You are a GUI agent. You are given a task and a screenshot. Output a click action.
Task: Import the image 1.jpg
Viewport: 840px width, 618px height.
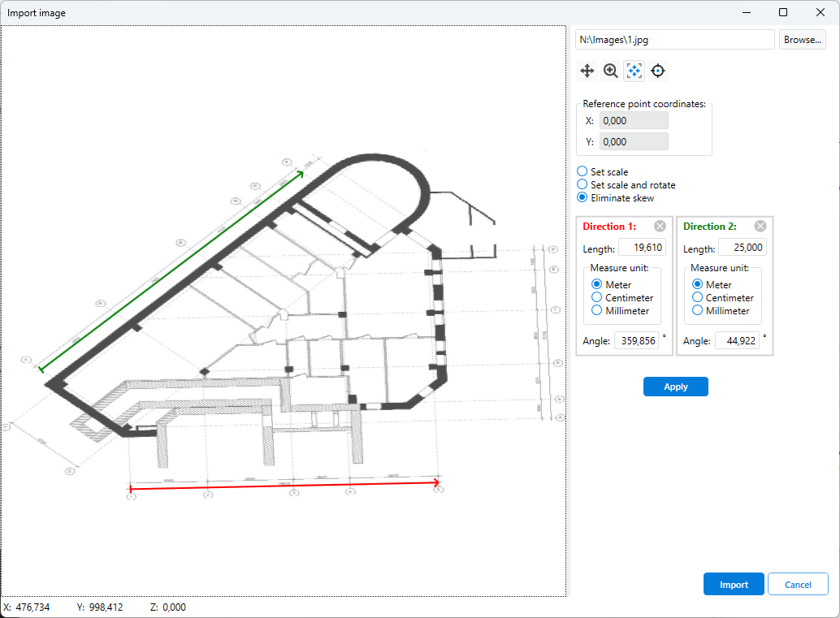(x=733, y=584)
